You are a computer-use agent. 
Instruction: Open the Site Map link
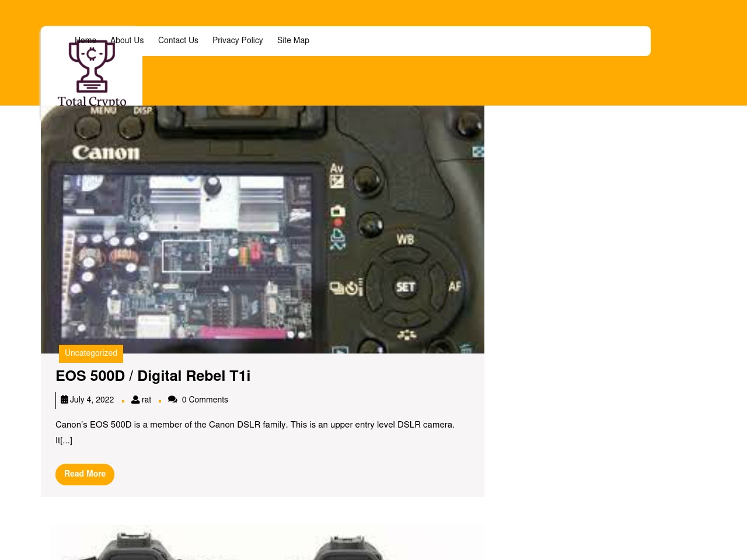click(x=293, y=40)
